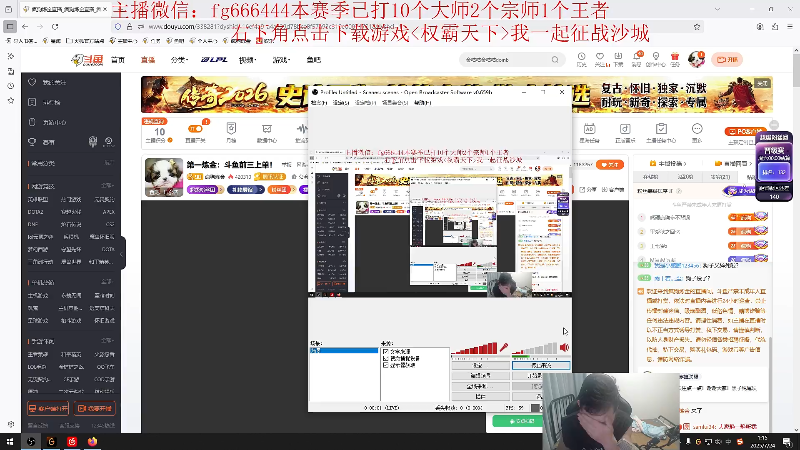
Task: Open the clipboard task center icon
Action: pyautogui.click(x=661, y=129)
